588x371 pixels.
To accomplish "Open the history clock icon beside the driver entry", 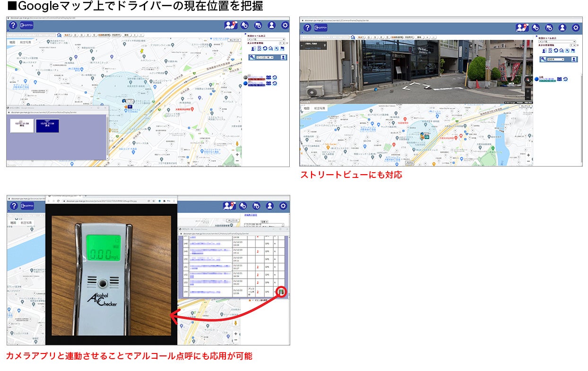I will (x=275, y=77).
